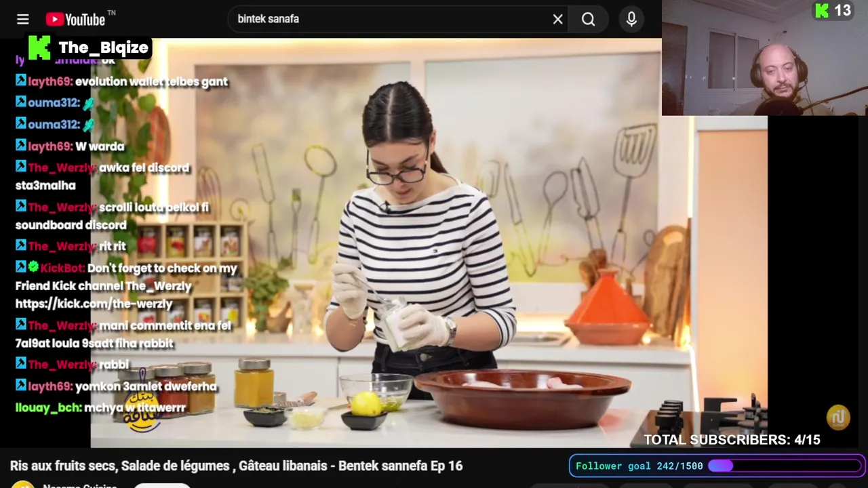
Task: Click chat message 'W warda'
Action: (x=100, y=146)
